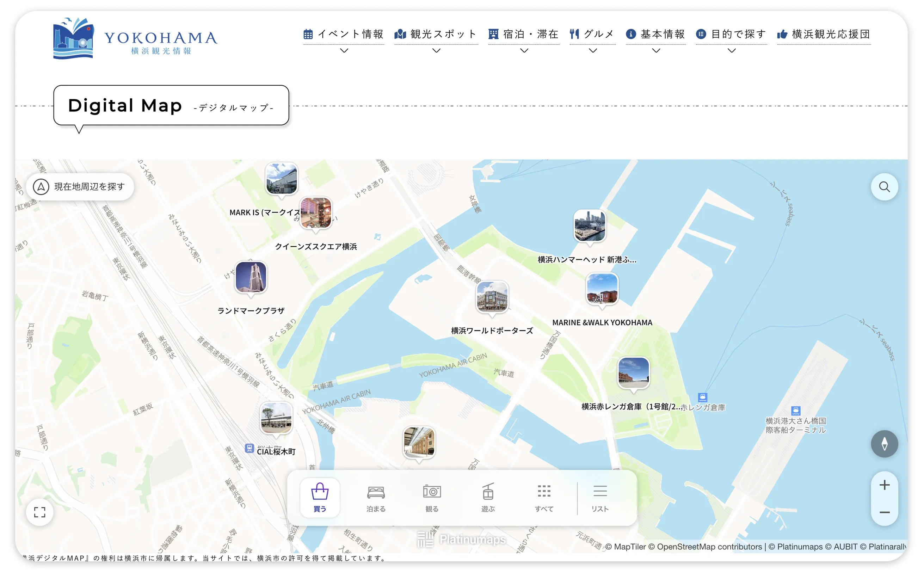Open the map search magnifier icon
Screen dimensions: 924x573
[x=884, y=186]
